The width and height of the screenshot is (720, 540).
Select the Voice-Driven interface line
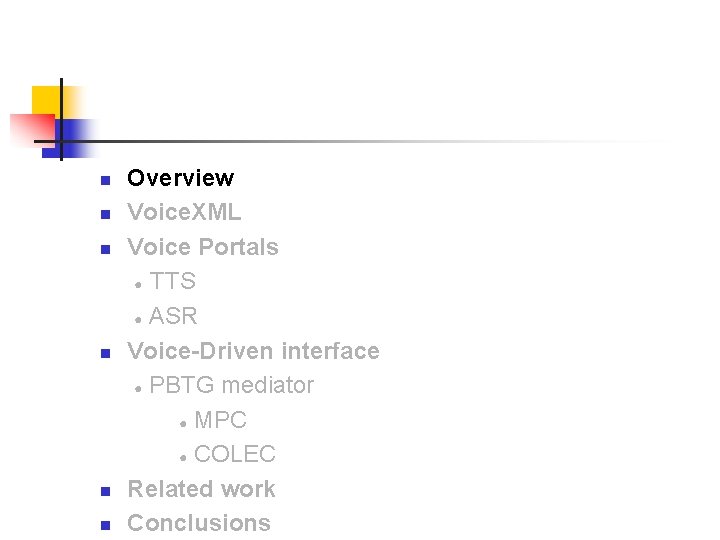coord(253,351)
